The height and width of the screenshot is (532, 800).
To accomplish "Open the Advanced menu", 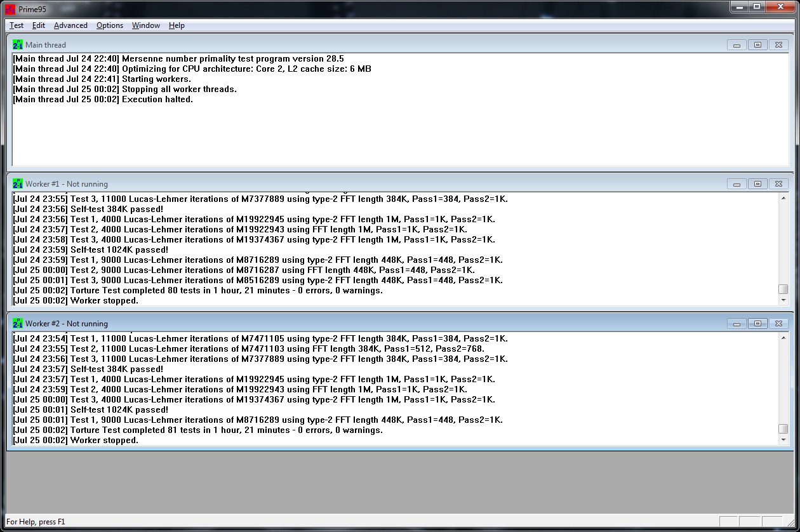I will tap(70, 25).
